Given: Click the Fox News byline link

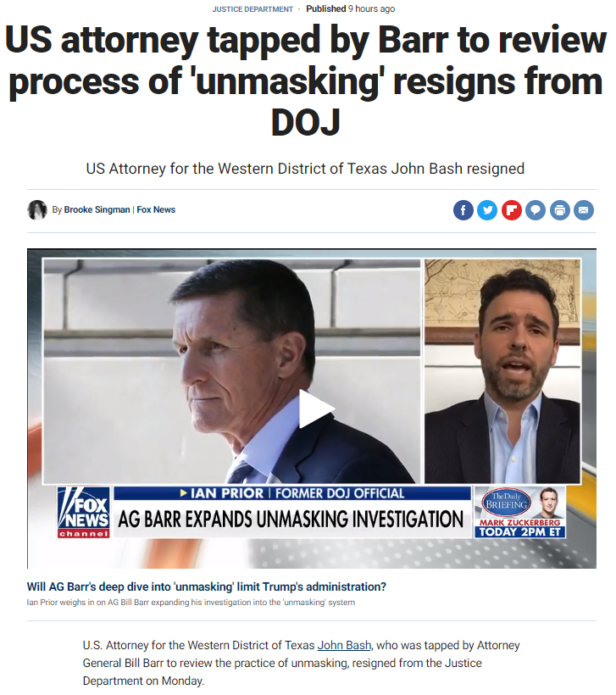Looking at the screenshot, I should 156,209.
